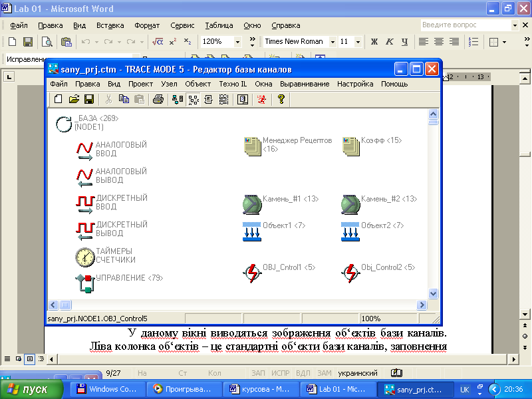
Task: Select the Obj_Control2 <5> object icon
Action: tap(350, 273)
